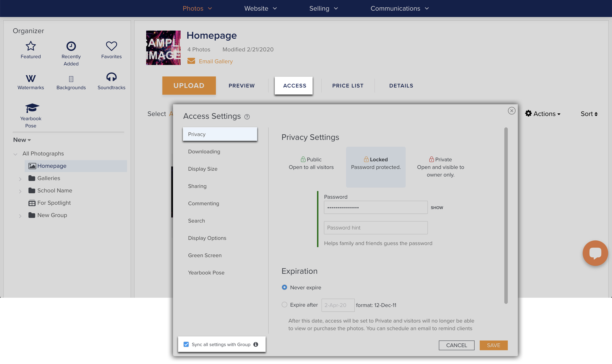Click SHOW to reveal the password
Viewport: 612px width, 364px height.
(437, 207)
